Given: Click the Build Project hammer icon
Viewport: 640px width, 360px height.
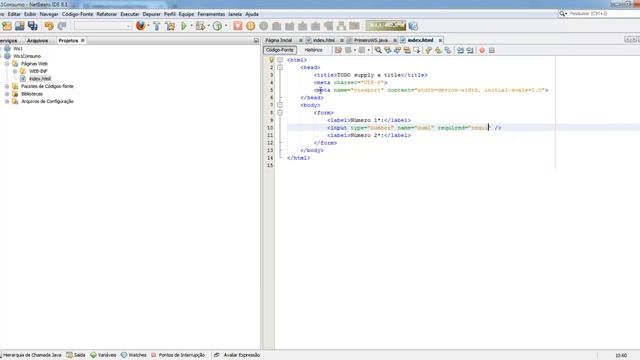Looking at the screenshot, I should click(157, 26).
